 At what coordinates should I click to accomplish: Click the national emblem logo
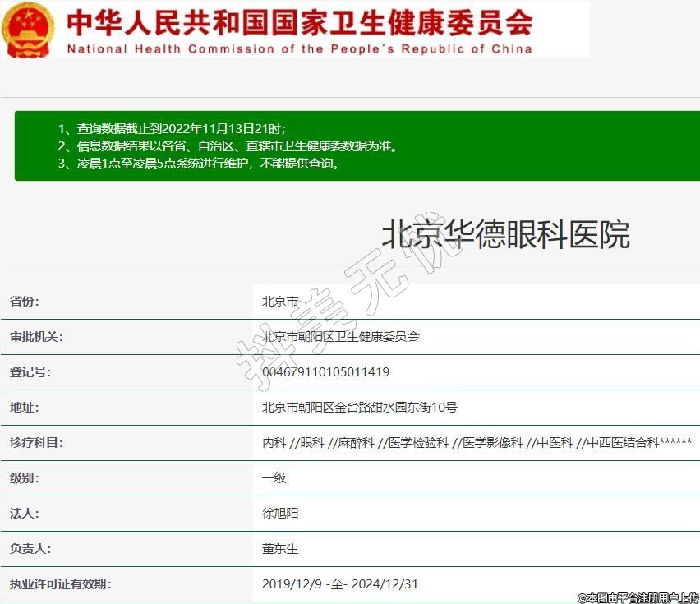30,30
